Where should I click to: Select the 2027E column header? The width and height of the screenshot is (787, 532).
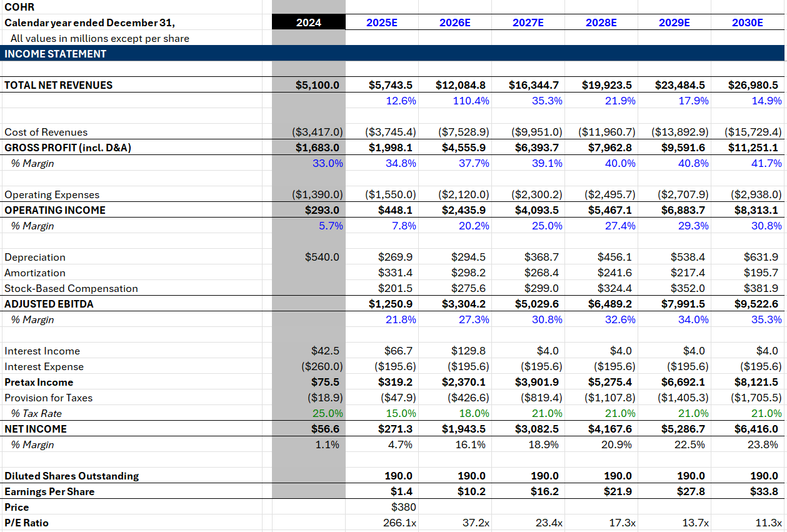(528, 23)
